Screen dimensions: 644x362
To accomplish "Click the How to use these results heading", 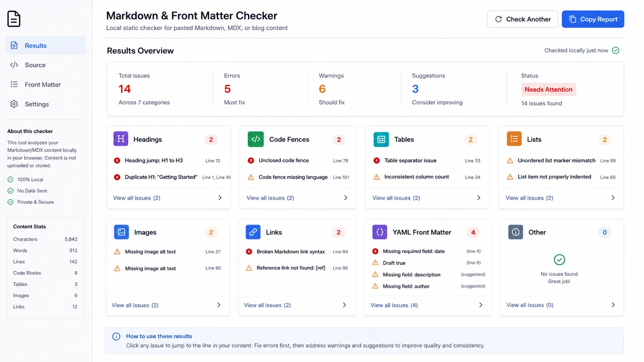I will (x=159, y=336).
